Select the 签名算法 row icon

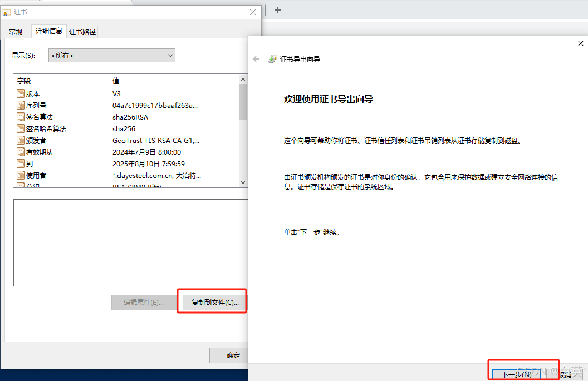20,116
